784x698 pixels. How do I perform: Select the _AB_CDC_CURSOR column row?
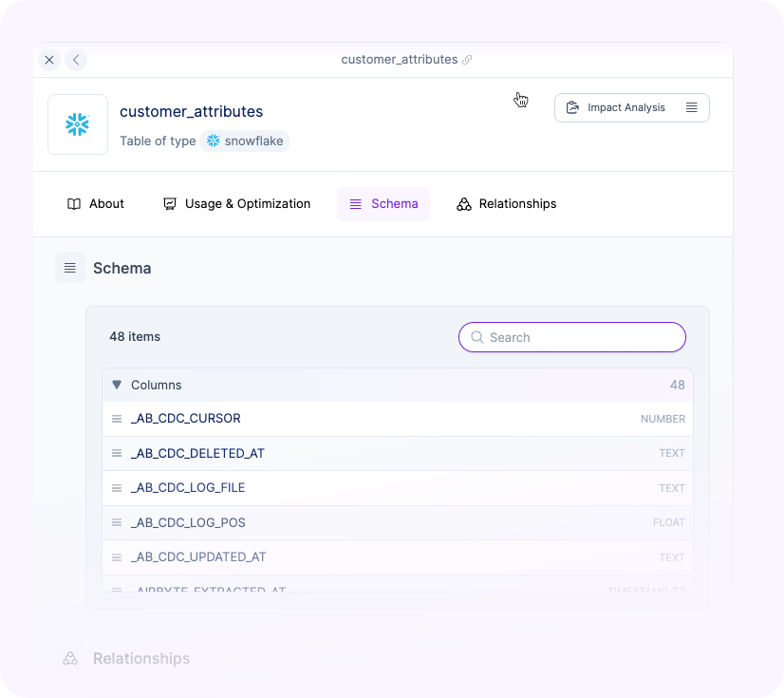[x=186, y=419]
